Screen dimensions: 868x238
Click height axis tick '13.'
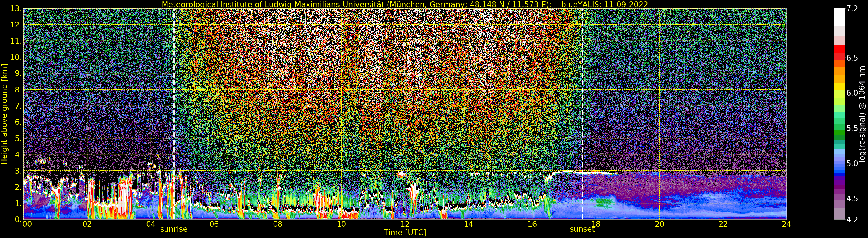[x=16, y=9]
